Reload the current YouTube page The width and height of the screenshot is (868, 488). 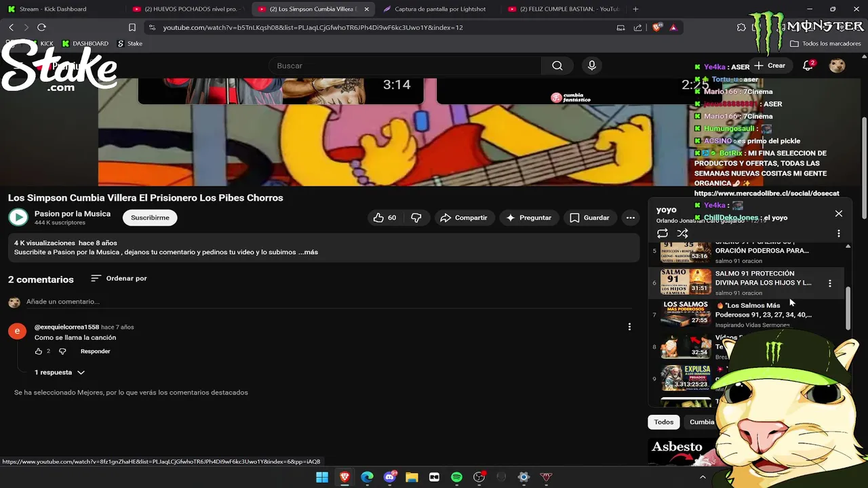[x=41, y=27]
